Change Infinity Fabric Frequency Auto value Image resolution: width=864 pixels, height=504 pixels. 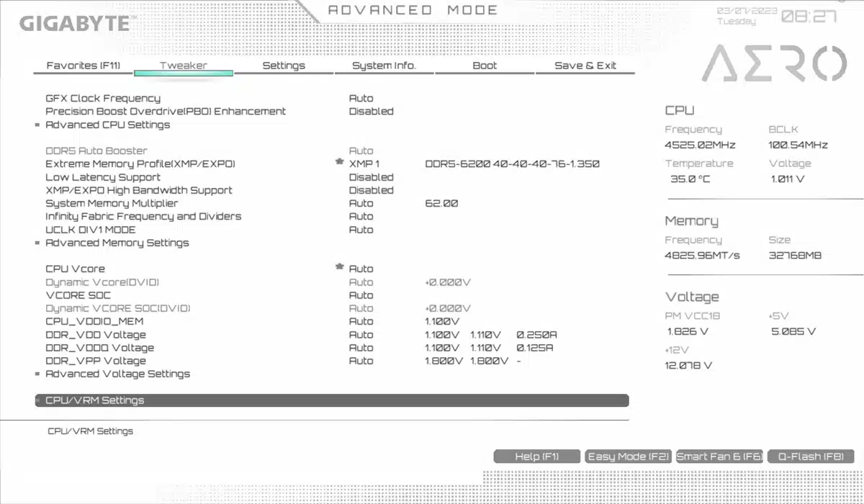tap(361, 216)
